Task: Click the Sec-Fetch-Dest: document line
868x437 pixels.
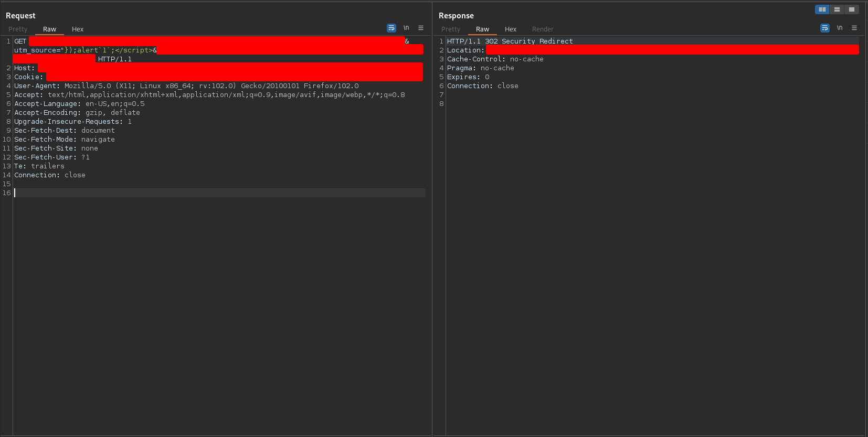Action: tap(65, 131)
